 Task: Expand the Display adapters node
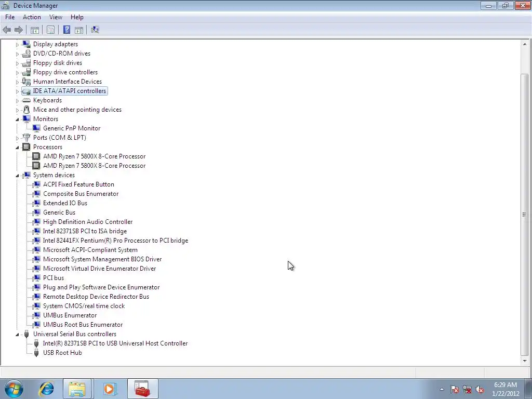point(17,45)
